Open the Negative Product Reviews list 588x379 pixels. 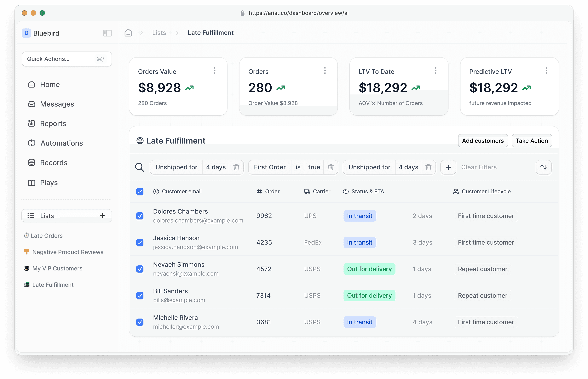(68, 252)
